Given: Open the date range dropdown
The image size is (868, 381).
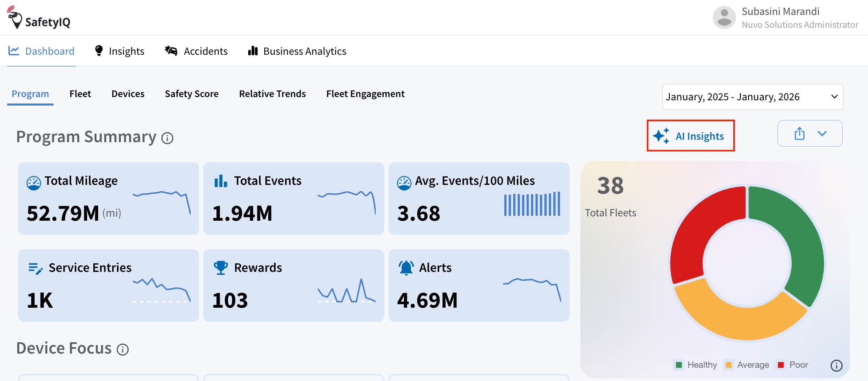Looking at the screenshot, I should pos(753,97).
